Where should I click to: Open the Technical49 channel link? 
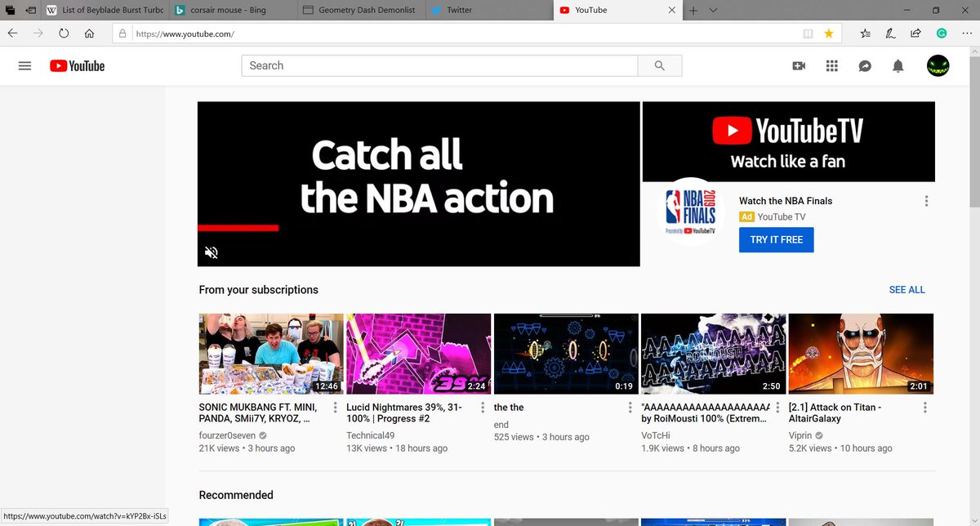coord(370,436)
